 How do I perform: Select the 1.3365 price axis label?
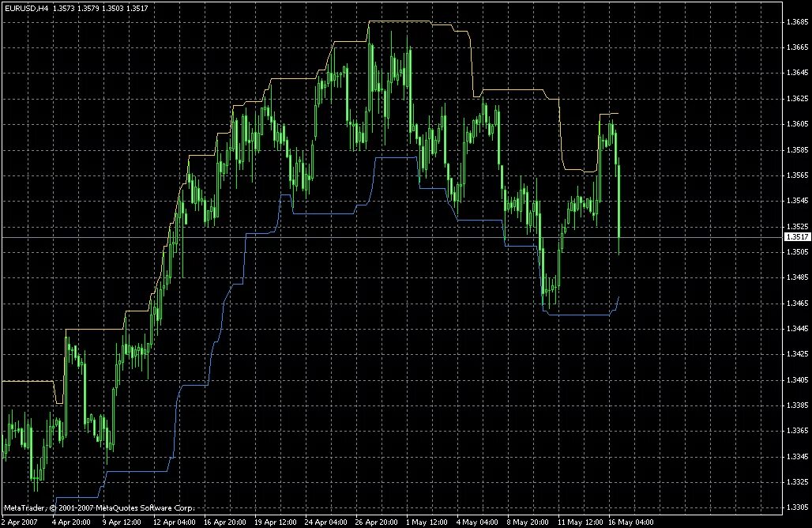(x=797, y=431)
